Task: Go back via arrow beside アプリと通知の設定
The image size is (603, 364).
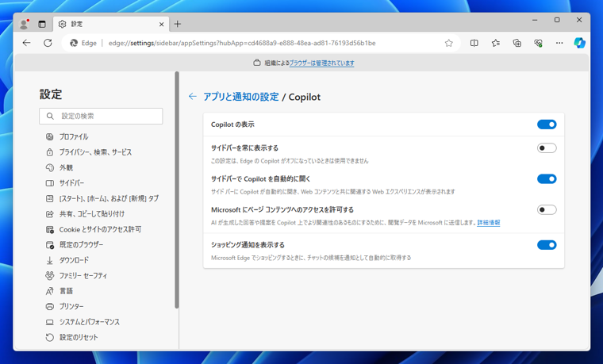Action: tap(193, 97)
